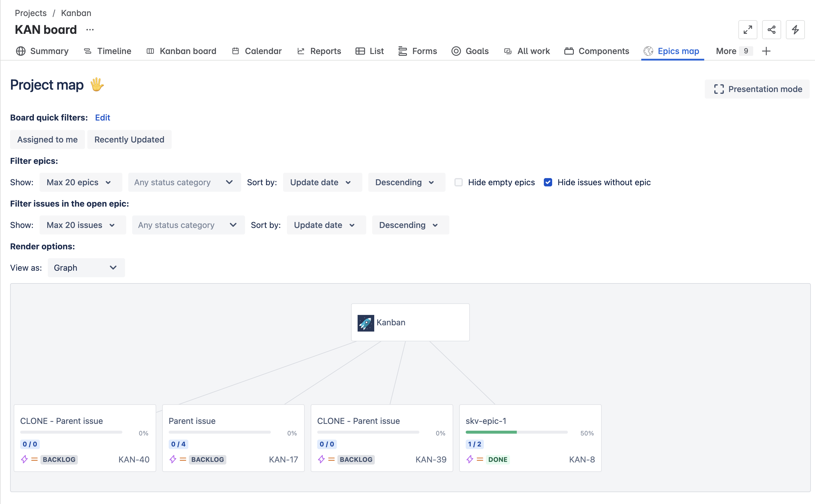The image size is (815, 504).
Task: Toggle the Assigned to me quick filter
Action: click(x=47, y=139)
